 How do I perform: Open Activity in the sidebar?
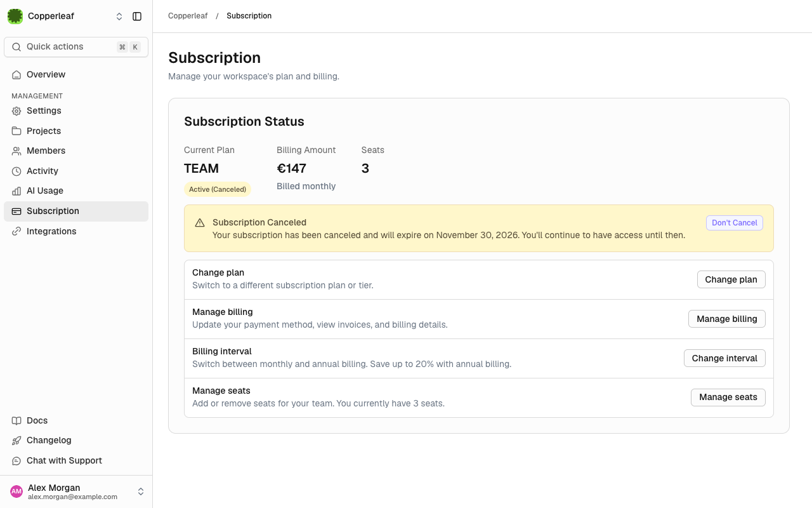point(76,171)
